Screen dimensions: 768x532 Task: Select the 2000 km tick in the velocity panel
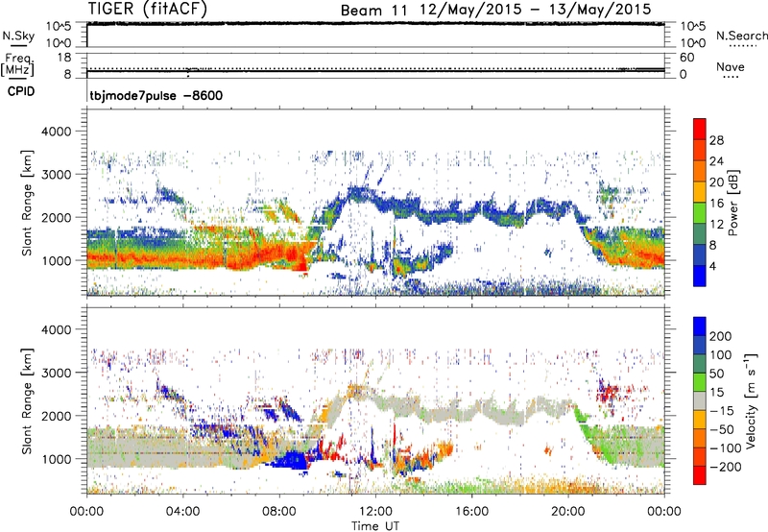pos(56,416)
